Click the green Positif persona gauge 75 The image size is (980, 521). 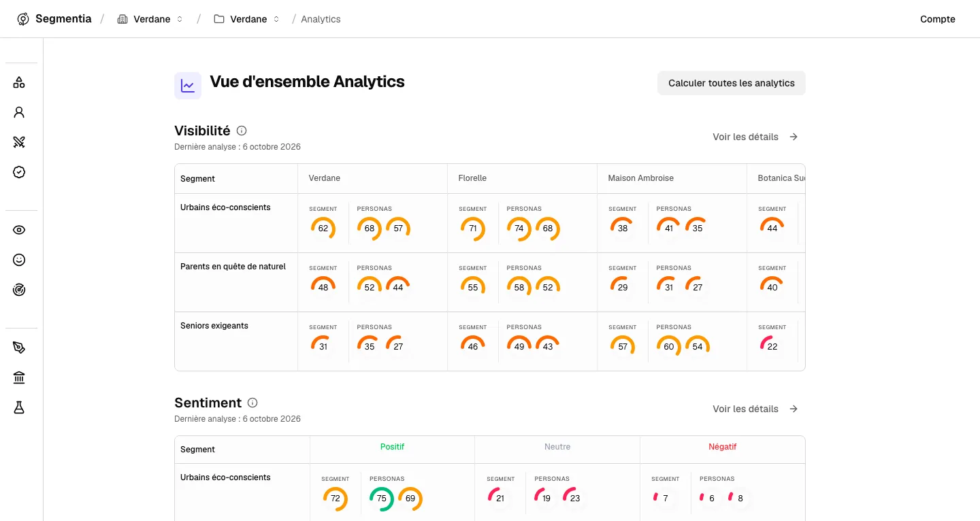(382, 499)
